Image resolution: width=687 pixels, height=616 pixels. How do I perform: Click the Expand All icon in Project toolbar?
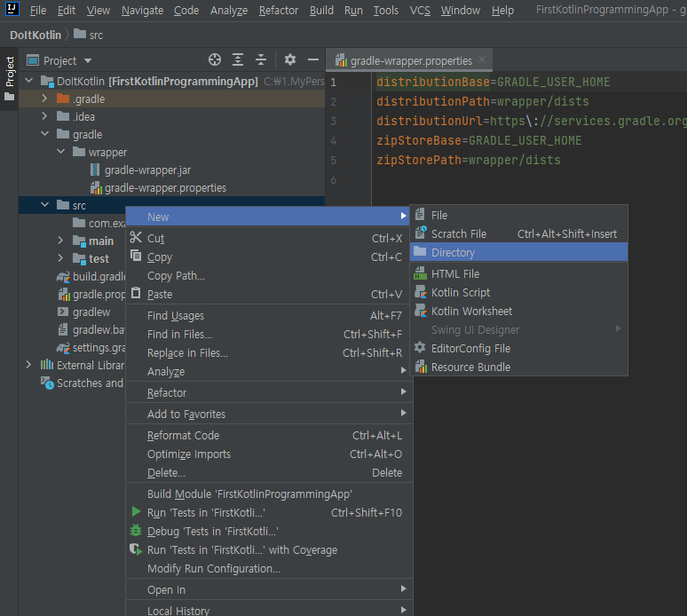(238, 59)
